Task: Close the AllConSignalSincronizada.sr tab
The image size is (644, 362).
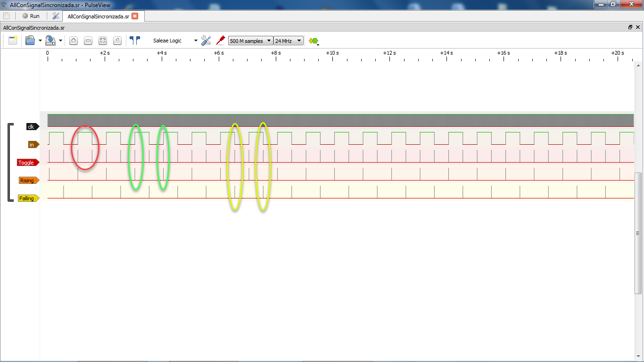Action: [x=135, y=16]
